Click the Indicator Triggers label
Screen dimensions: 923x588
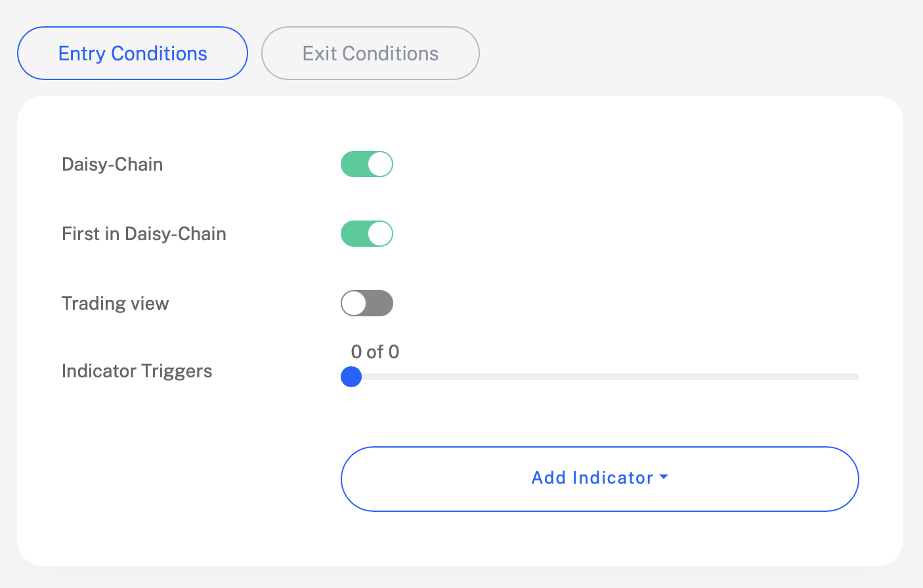tap(137, 371)
